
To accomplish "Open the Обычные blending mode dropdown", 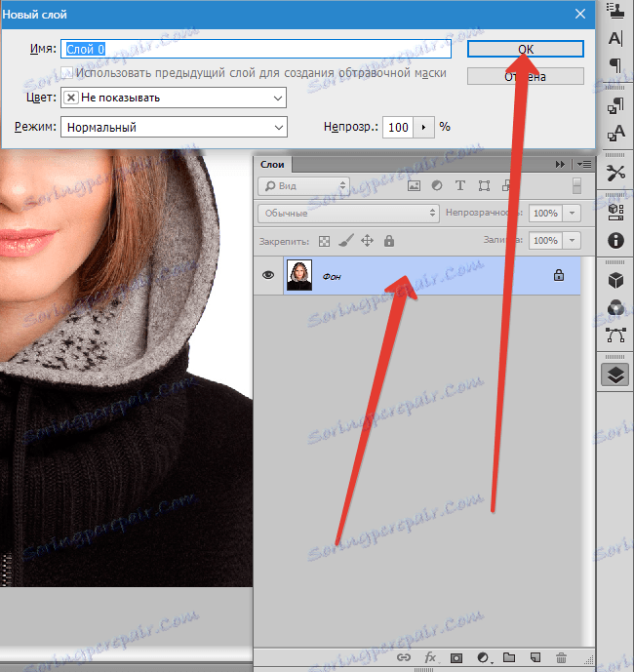I will 348,213.
